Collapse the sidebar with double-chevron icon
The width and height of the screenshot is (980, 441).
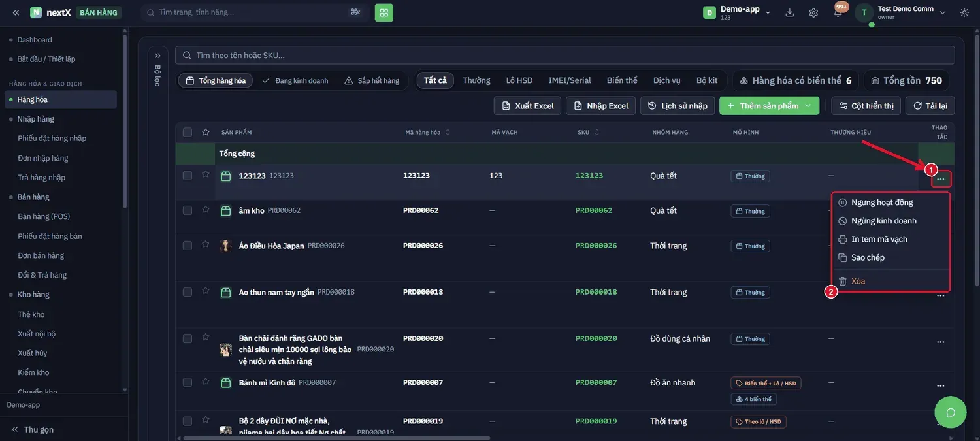coord(16,12)
